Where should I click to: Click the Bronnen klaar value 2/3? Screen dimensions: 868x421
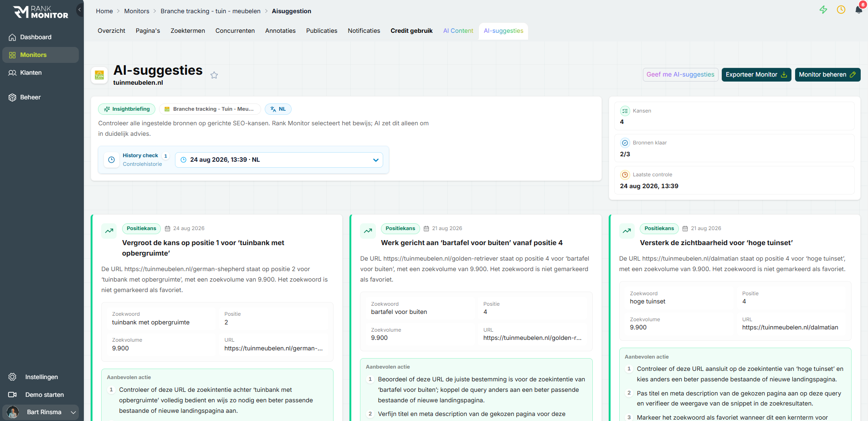[x=625, y=154]
